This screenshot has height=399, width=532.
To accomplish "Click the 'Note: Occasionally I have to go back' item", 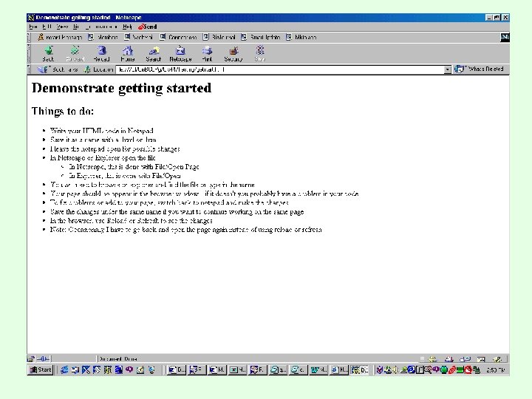I will pyautogui.click(x=185, y=230).
